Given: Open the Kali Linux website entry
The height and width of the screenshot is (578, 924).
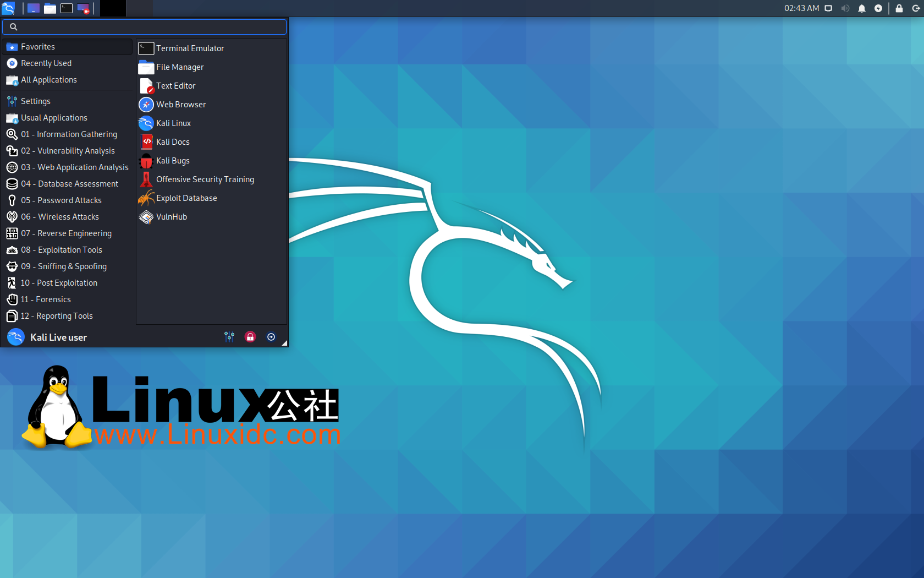Looking at the screenshot, I should point(211,123).
